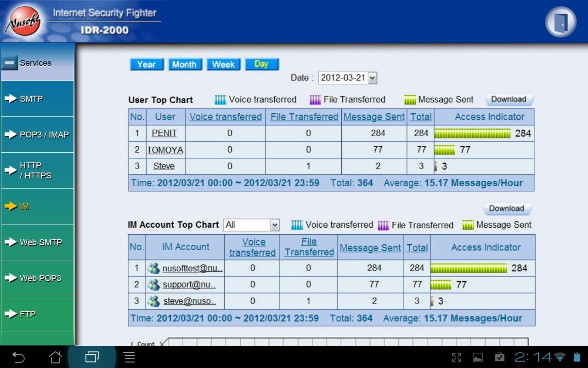Sort User chart by Voice transferred
Viewport: 588px width, 368px height.
coord(226,117)
